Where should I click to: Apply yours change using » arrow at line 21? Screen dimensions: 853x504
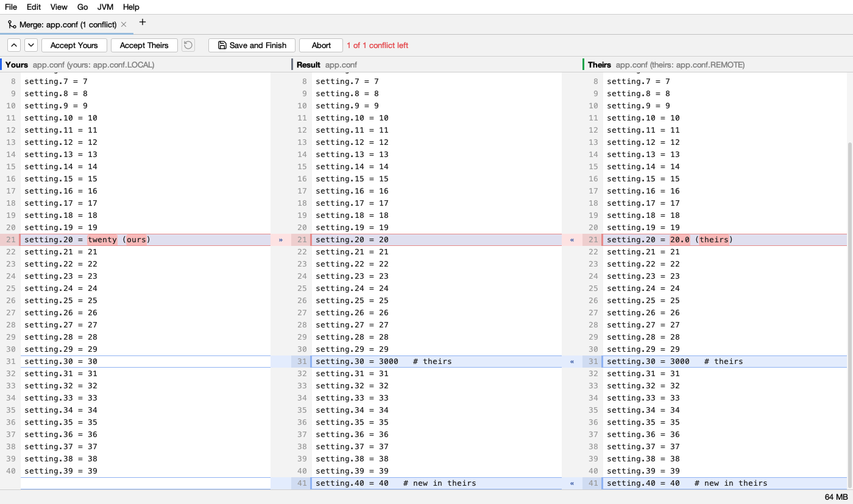coord(281,240)
